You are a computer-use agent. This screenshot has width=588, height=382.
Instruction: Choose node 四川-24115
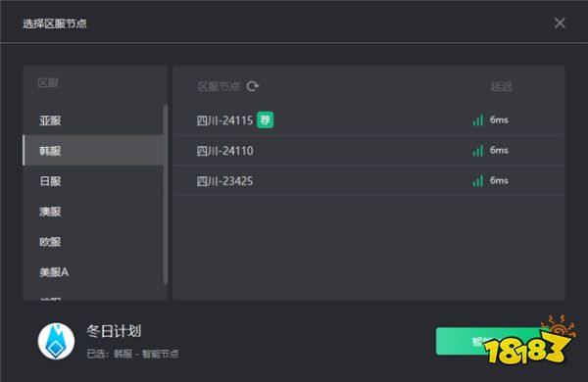pos(368,119)
